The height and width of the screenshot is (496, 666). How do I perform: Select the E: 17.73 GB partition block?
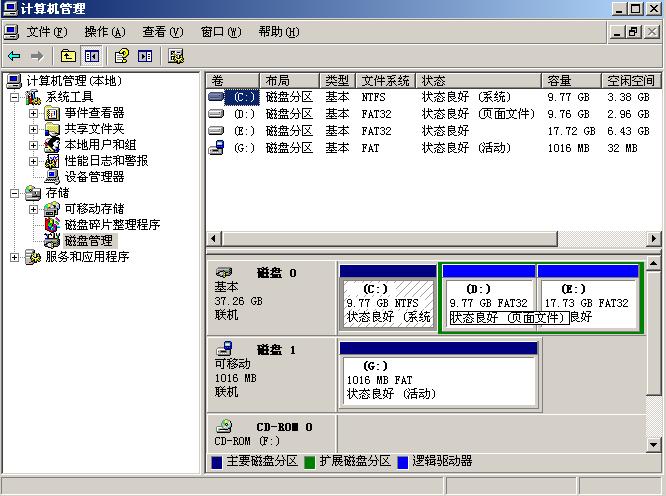click(588, 297)
